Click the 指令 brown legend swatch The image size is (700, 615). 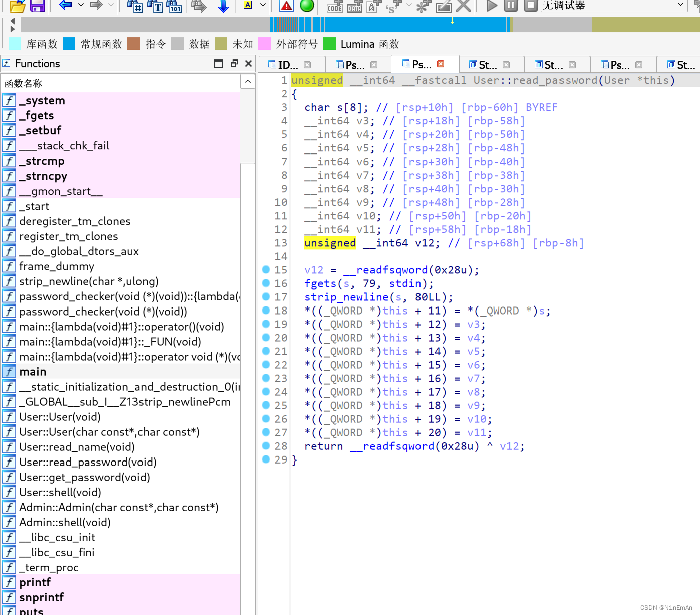134,44
